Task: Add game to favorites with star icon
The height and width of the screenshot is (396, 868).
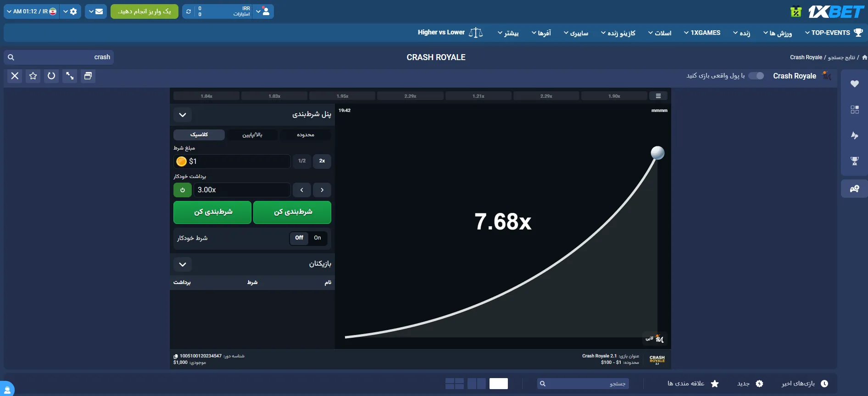Action: (x=33, y=76)
